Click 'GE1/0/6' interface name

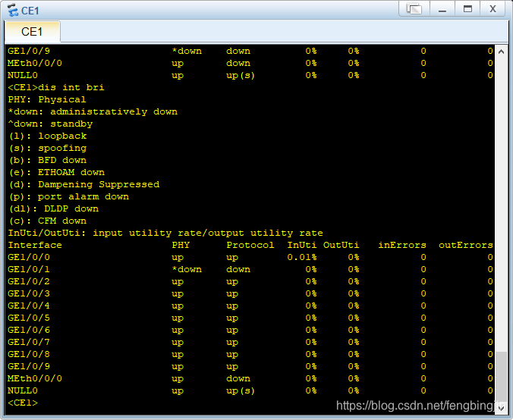[29, 330]
